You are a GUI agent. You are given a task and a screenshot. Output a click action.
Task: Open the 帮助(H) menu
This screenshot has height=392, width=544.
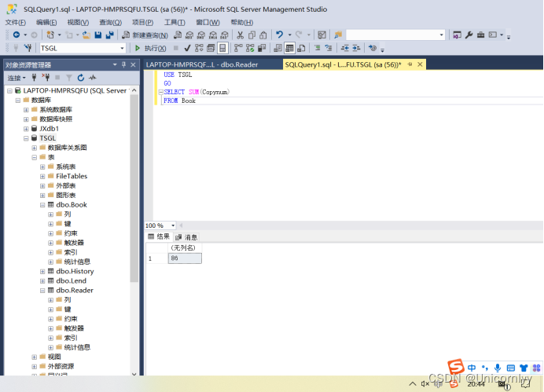point(242,23)
